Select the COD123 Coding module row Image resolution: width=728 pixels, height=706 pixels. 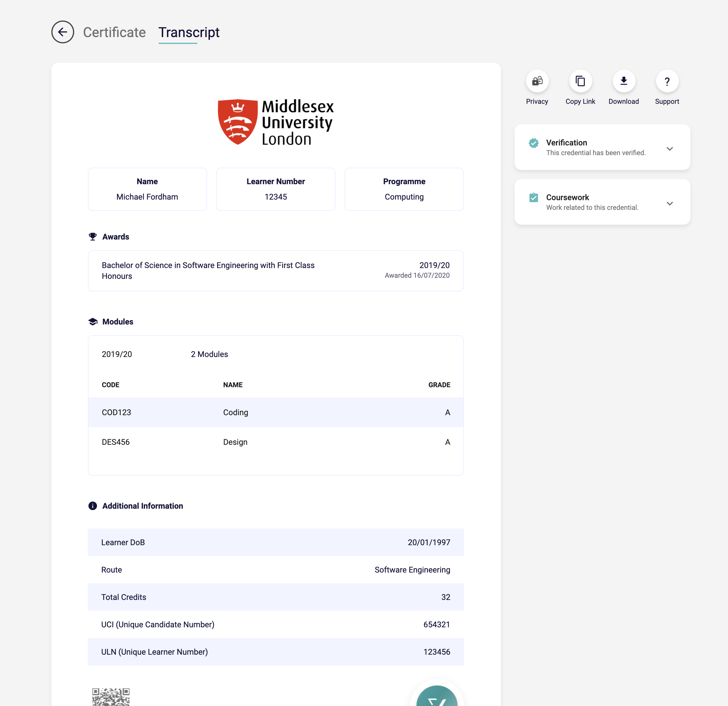(x=275, y=412)
